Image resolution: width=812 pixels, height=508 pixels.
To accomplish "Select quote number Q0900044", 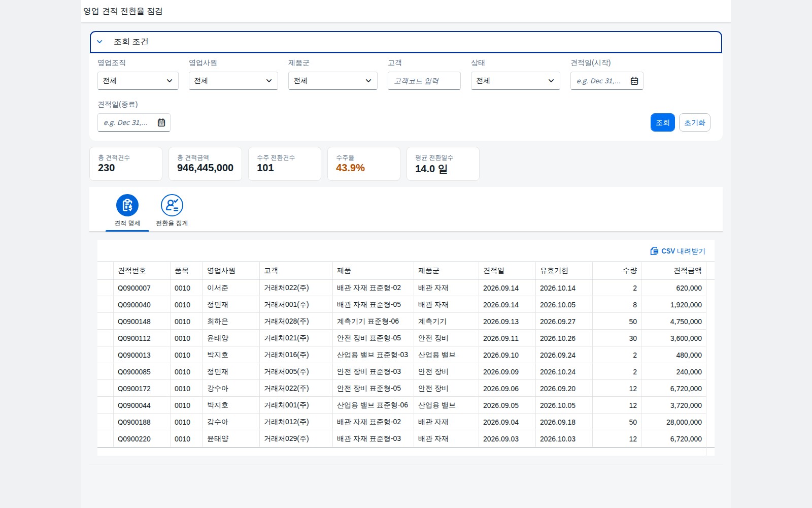I will pos(134,405).
